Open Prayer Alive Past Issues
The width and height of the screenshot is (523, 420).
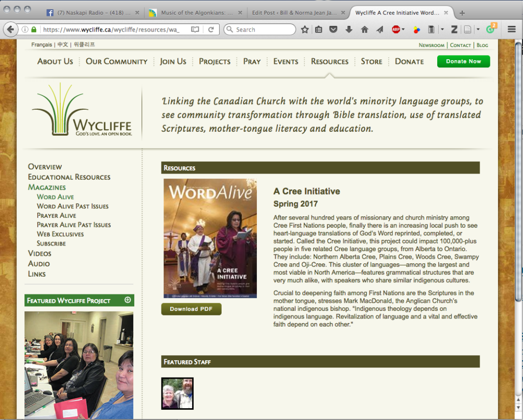pos(74,225)
